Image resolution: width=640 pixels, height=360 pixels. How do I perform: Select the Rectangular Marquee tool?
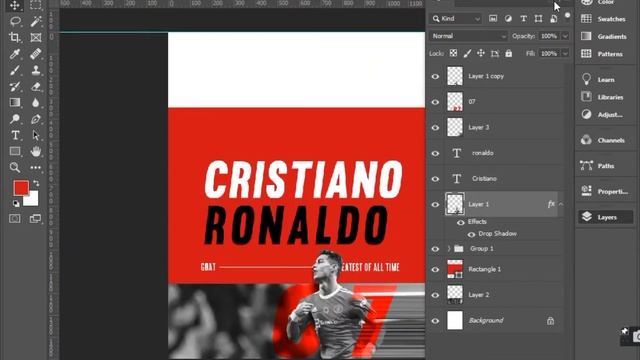(36, 5)
